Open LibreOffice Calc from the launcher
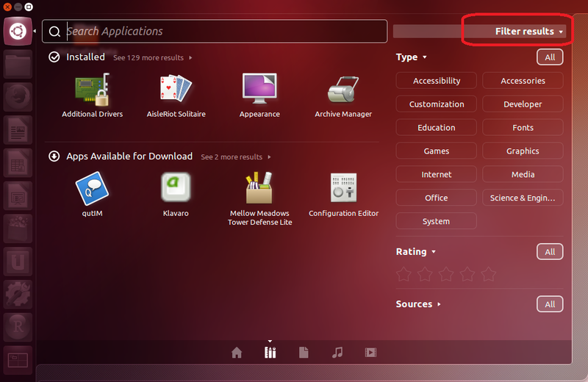The width and height of the screenshot is (588, 382). 18,163
